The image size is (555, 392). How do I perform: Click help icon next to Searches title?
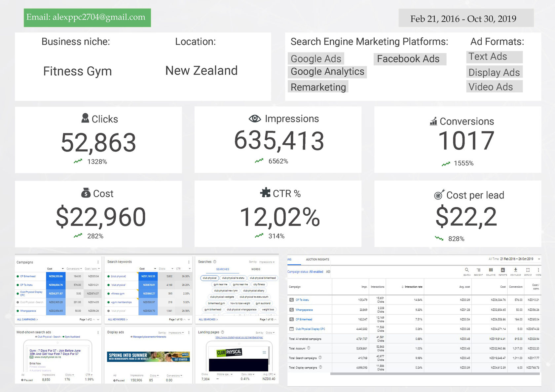coord(215,262)
